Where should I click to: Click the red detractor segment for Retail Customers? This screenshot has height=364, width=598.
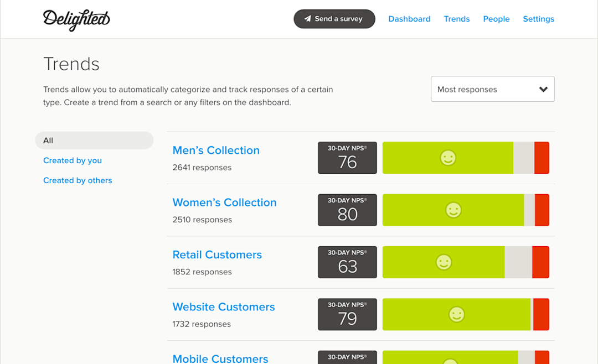541,262
